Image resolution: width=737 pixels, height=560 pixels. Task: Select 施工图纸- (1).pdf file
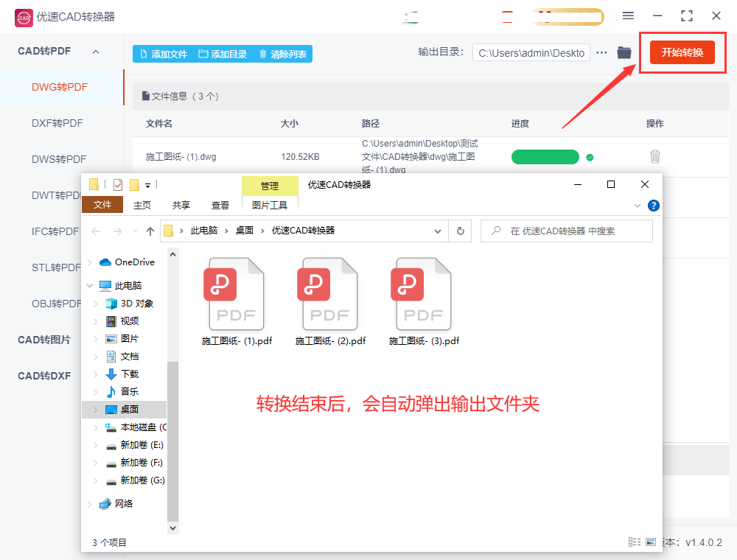pyautogui.click(x=237, y=301)
